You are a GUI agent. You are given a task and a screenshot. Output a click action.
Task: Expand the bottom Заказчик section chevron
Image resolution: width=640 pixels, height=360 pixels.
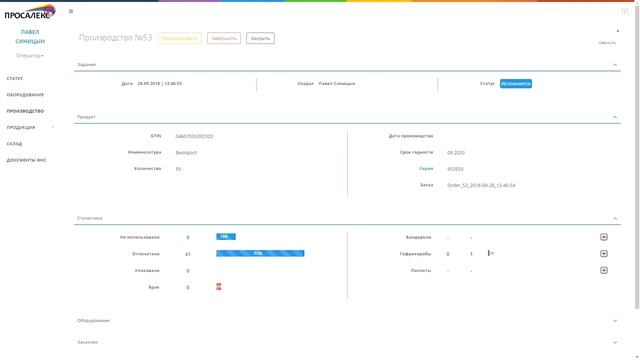tap(615, 342)
